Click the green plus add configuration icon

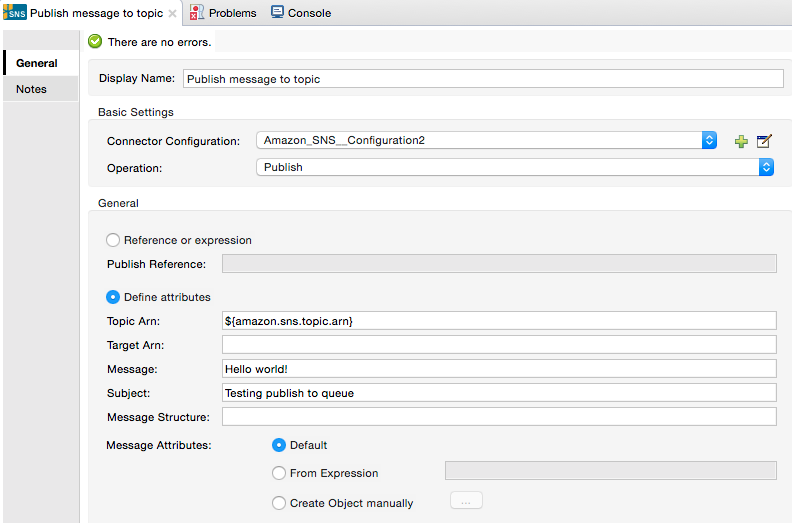click(x=741, y=141)
